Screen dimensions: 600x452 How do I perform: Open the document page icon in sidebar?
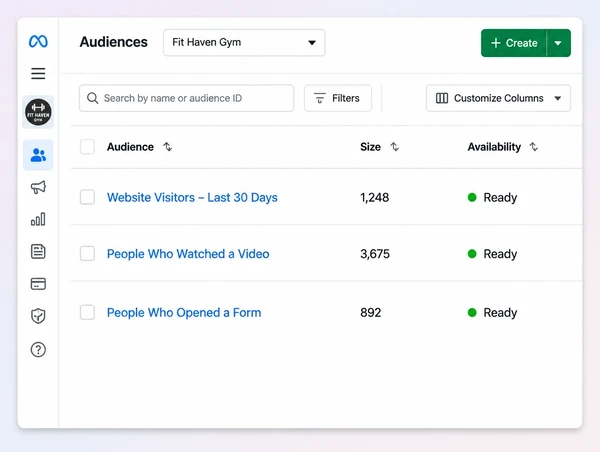tap(38, 251)
